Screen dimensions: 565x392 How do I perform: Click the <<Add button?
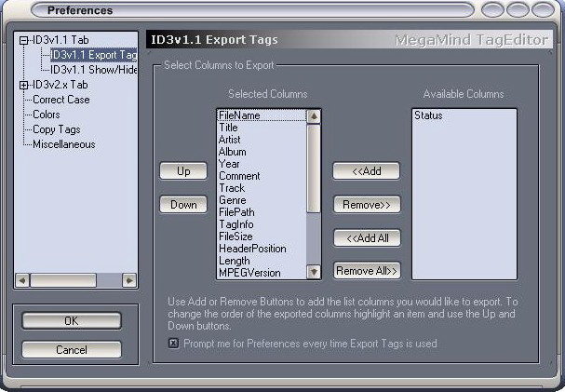pyautogui.click(x=367, y=170)
